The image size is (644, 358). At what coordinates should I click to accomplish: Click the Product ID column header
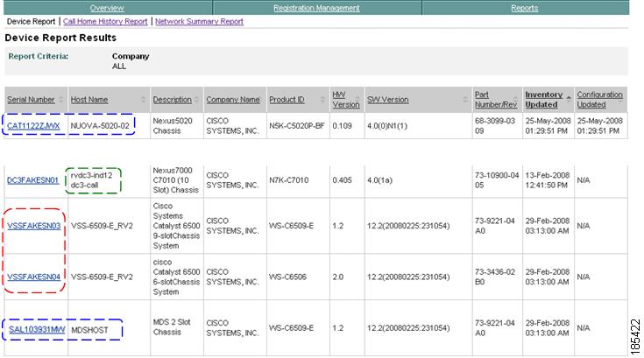287,100
